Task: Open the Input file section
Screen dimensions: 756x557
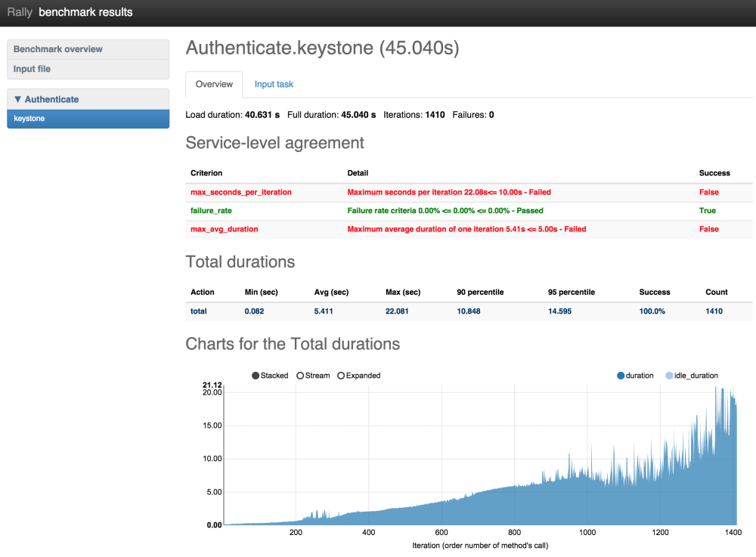Action: [x=33, y=69]
